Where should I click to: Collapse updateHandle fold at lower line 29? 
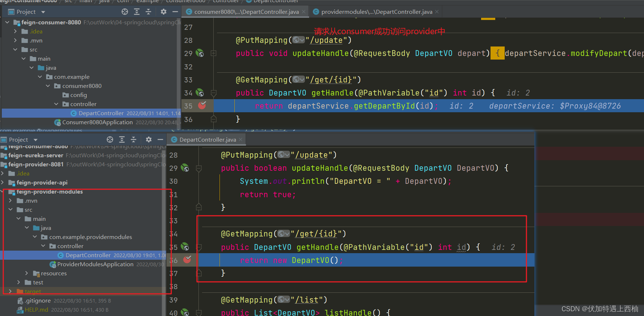pos(199,168)
